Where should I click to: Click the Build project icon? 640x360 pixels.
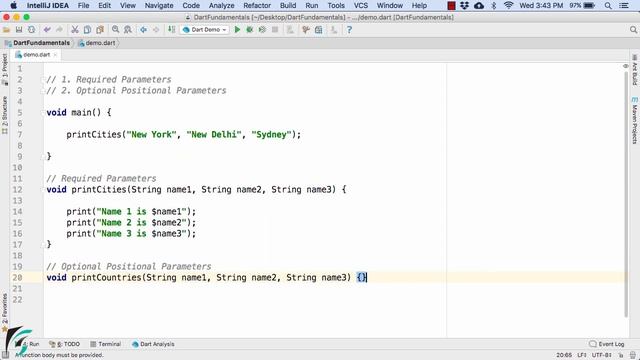(x=171, y=30)
